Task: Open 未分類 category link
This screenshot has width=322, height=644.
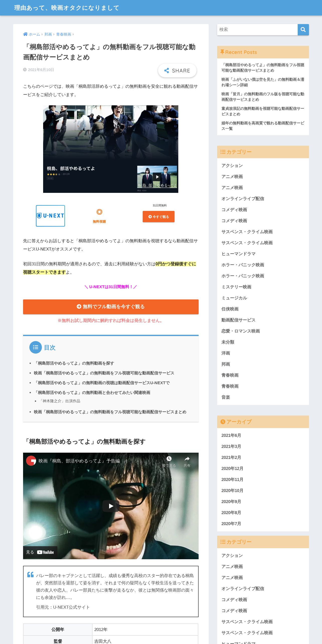Action: click(x=228, y=342)
